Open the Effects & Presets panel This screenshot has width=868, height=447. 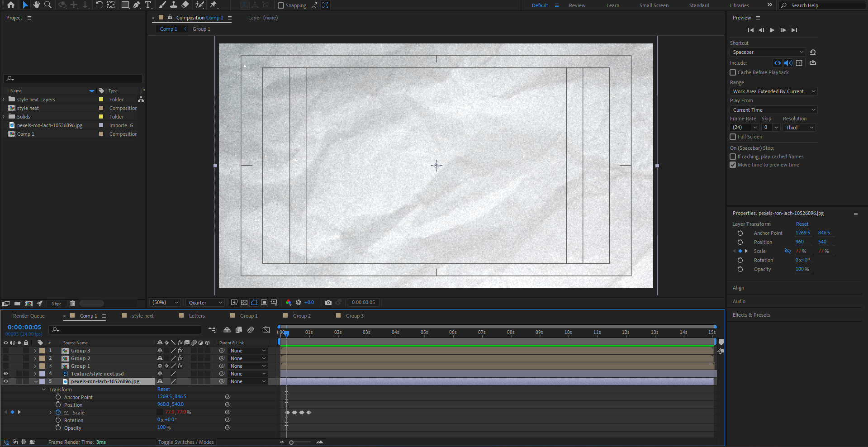[751, 315]
